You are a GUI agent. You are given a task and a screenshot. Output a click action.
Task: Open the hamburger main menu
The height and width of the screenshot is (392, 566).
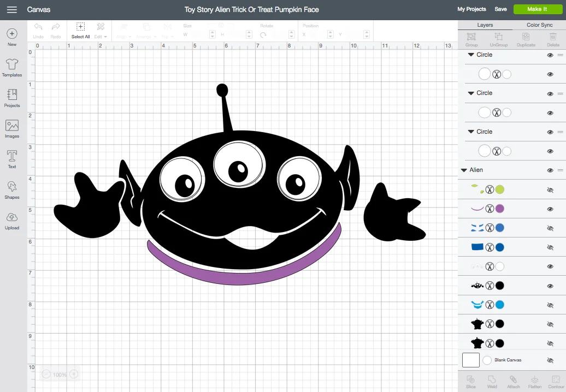coord(12,10)
